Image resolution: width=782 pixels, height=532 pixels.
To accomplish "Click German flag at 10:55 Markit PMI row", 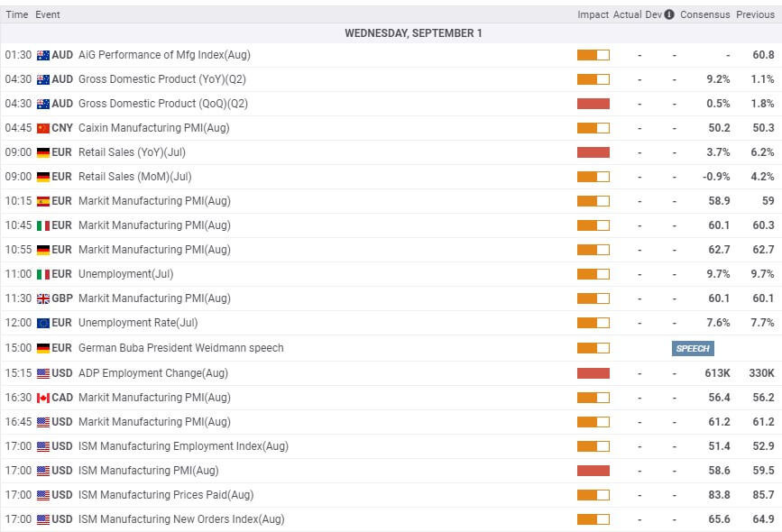I will click(43, 250).
